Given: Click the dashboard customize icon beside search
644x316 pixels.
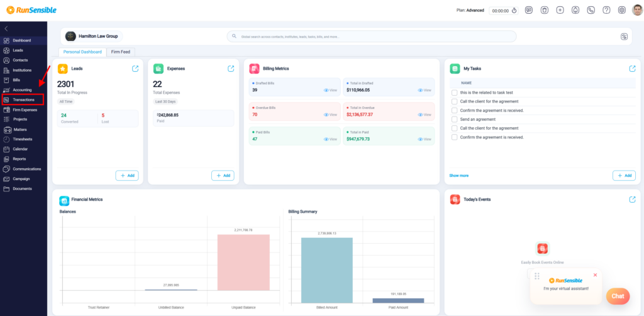Looking at the screenshot, I should 625,37.
